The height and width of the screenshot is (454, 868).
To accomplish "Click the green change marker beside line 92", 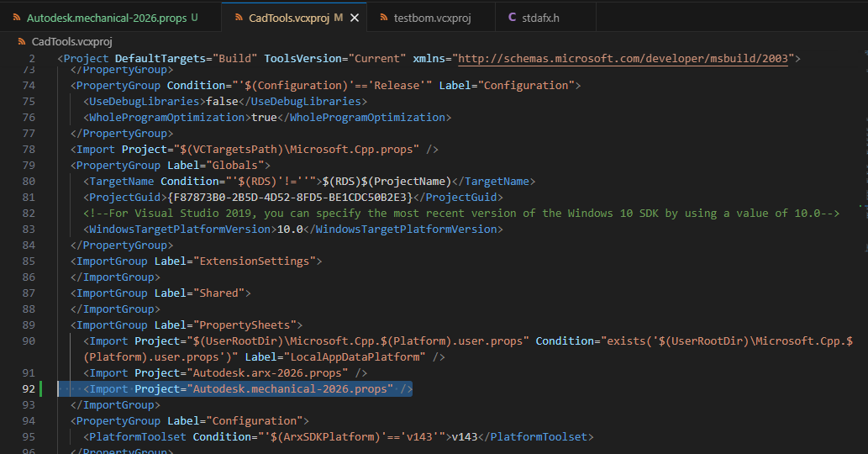I will pos(41,388).
